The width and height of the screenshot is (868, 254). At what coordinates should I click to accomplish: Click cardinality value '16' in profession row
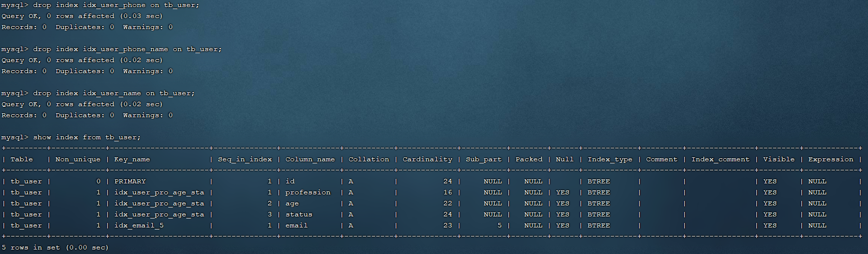(448, 192)
